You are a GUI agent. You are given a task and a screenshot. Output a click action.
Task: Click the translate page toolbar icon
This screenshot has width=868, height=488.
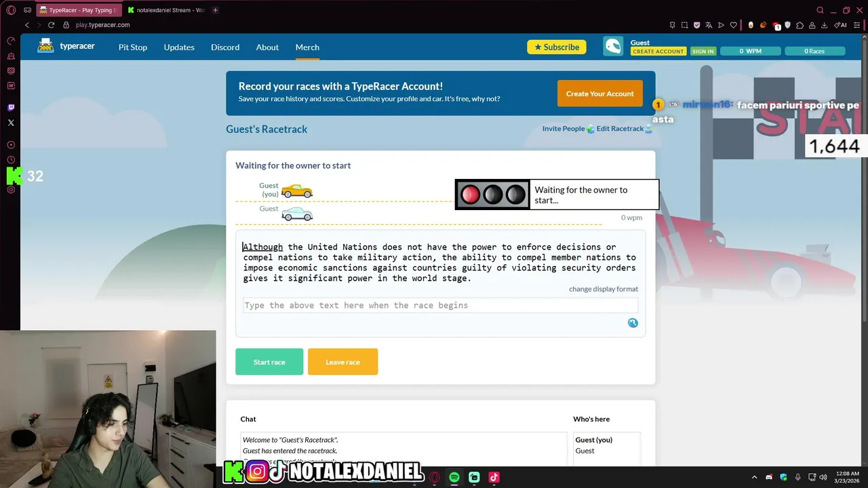709,25
